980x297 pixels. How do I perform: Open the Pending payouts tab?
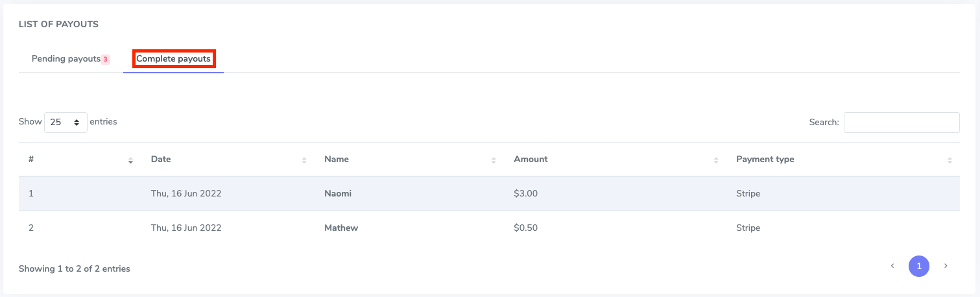click(66, 59)
